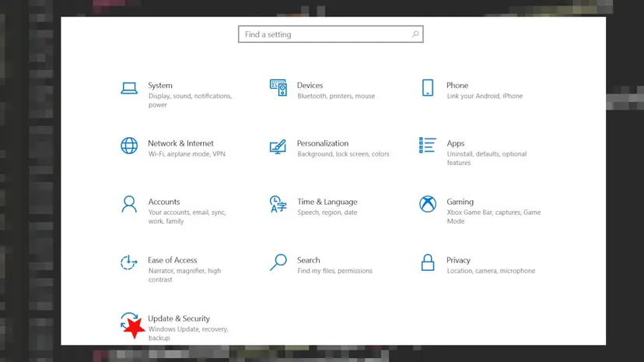Click 'Narrator, magnifier, high contrast' description

185,275
